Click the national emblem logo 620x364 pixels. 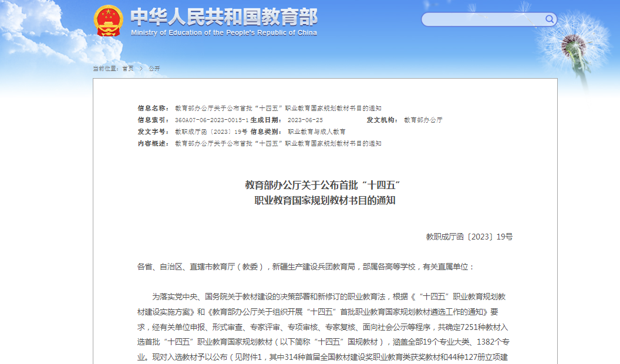click(x=108, y=21)
